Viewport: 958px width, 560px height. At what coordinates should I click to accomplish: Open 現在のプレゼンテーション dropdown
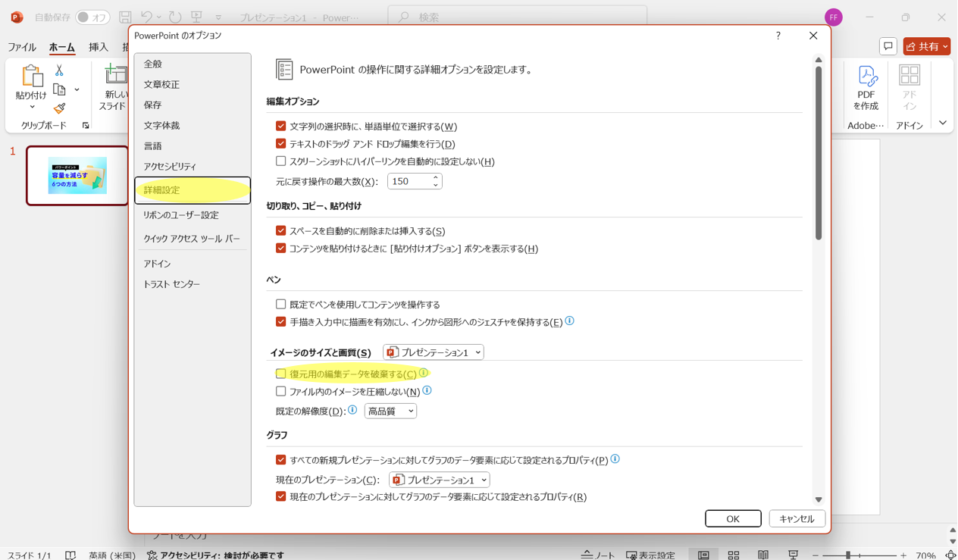[440, 480]
